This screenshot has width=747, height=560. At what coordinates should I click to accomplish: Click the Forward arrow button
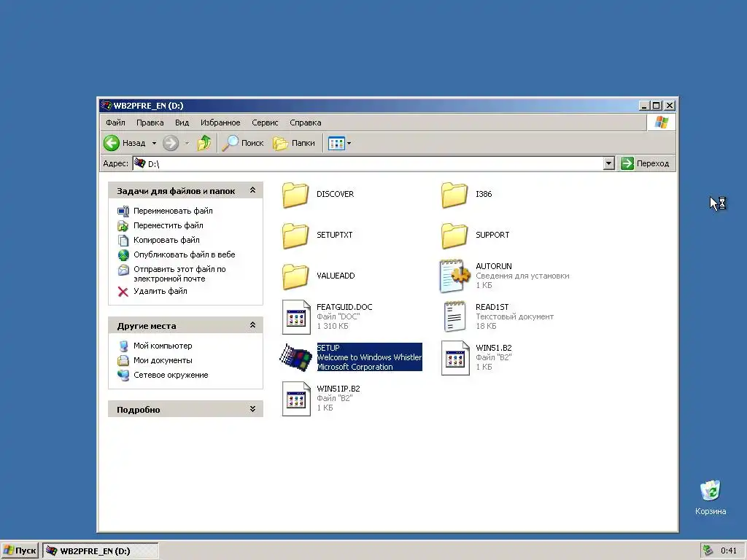coord(171,143)
